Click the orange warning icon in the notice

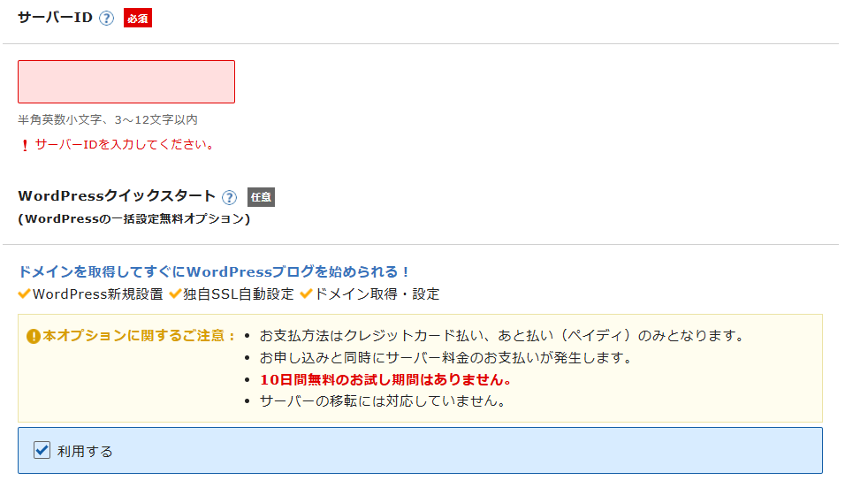click(x=34, y=336)
